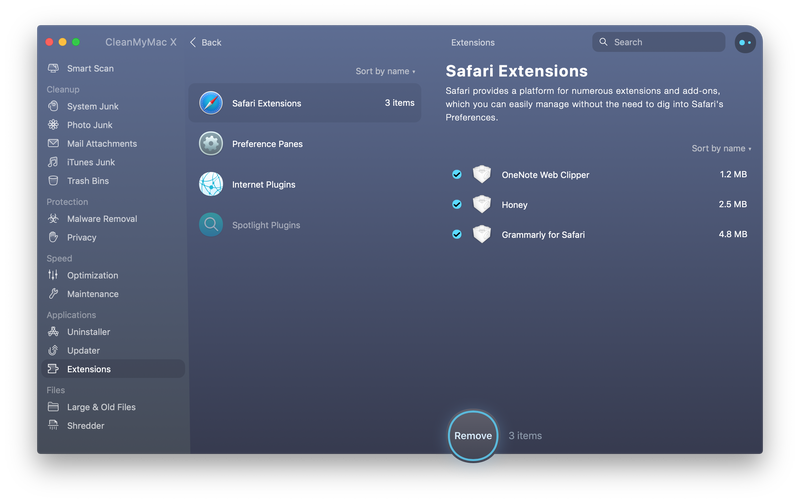This screenshot has height=503, width=800.
Task: Open the Malware Removal biohazard icon
Action: [x=53, y=218]
